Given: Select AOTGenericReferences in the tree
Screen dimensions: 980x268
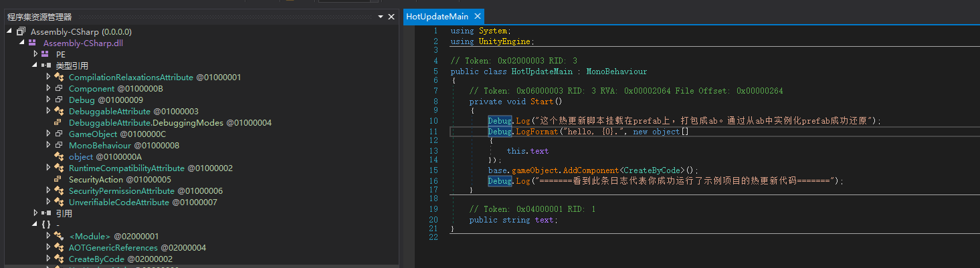Looking at the screenshot, I should point(113,247).
